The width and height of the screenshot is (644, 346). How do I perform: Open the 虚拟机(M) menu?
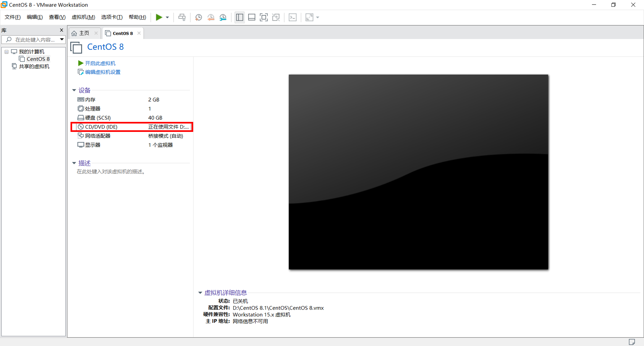[x=83, y=17]
